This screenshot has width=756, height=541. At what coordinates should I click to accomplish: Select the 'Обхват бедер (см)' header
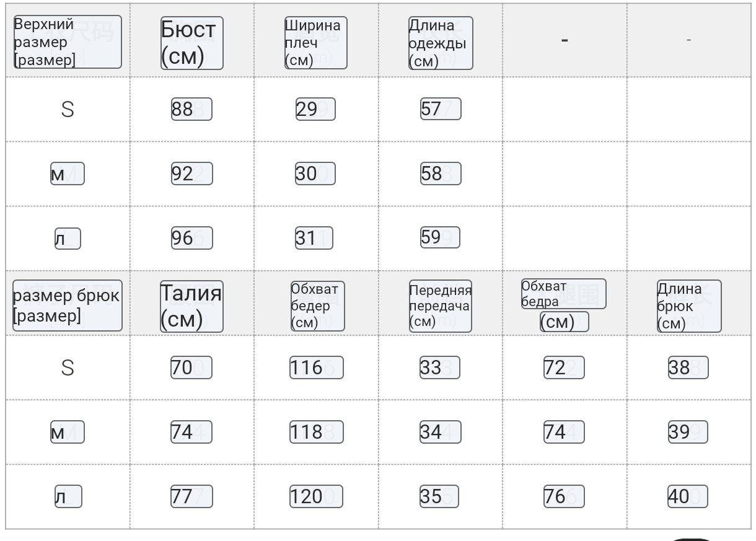317,306
